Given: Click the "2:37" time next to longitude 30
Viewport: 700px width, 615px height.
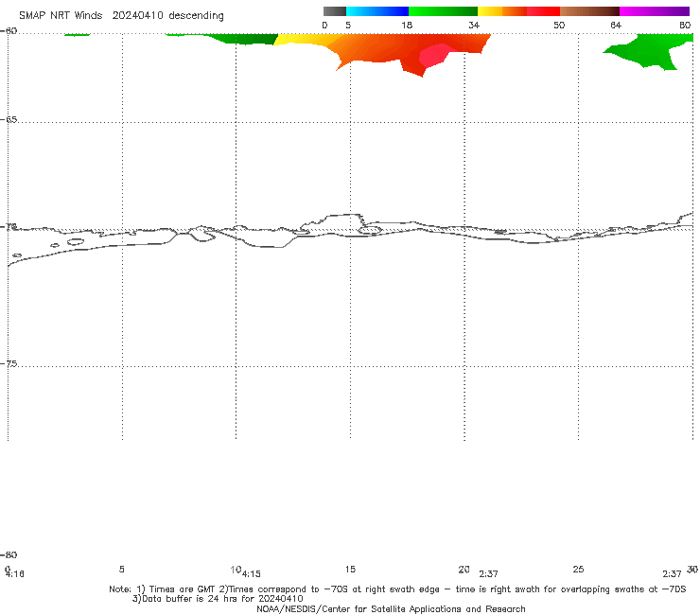Looking at the screenshot, I should tap(672, 574).
